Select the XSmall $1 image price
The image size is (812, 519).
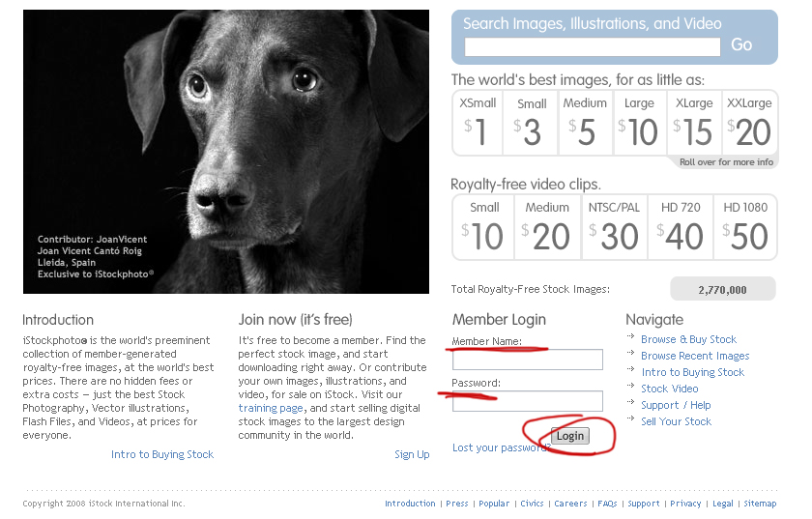(x=478, y=123)
